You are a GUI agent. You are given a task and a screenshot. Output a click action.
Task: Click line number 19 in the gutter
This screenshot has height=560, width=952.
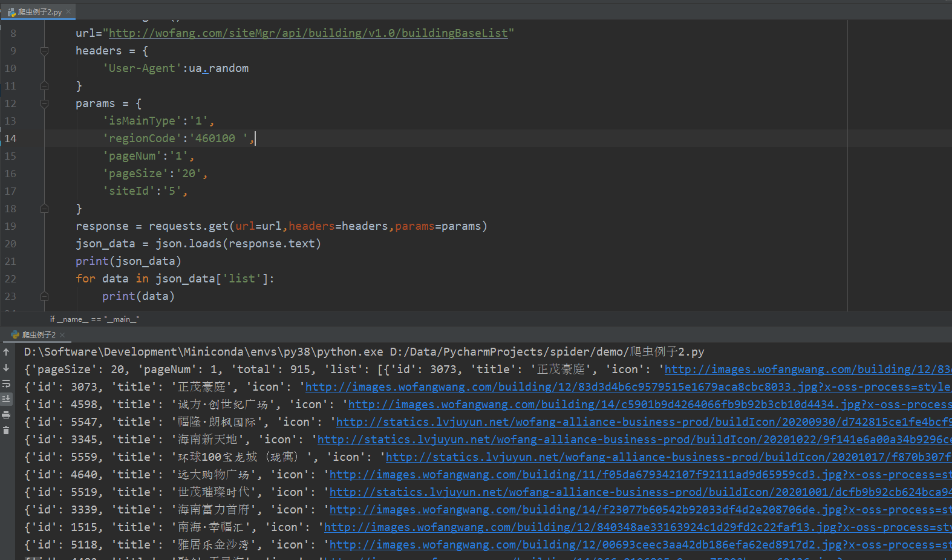(11, 226)
